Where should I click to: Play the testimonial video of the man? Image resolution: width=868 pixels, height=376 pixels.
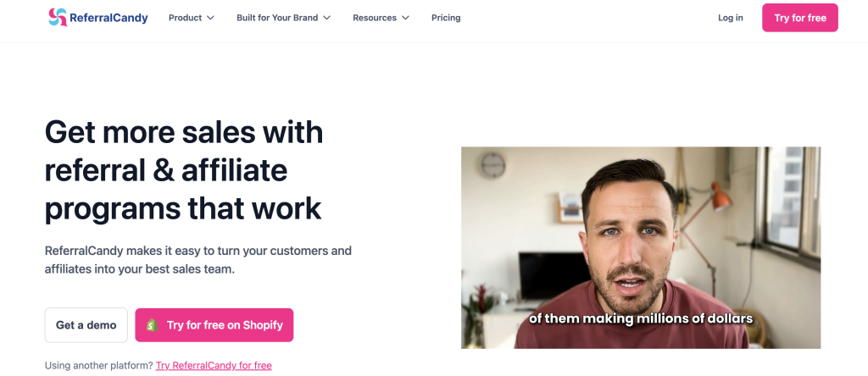pos(641,247)
